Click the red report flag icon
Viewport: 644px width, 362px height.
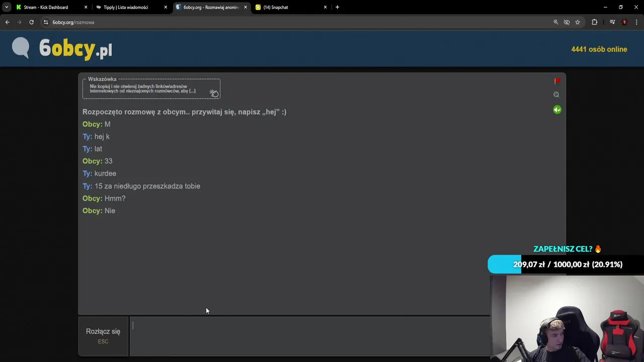(557, 81)
